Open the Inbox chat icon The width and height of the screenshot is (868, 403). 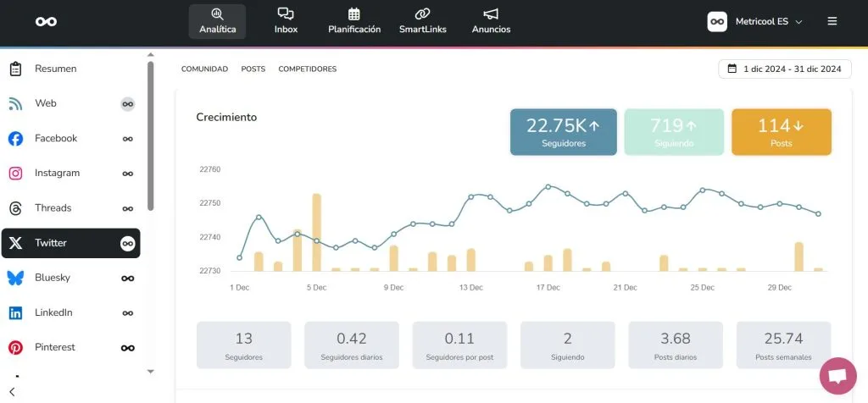coord(286,21)
